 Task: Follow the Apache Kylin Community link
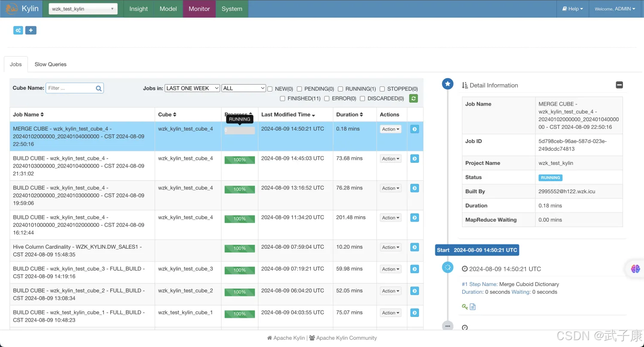point(346,338)
